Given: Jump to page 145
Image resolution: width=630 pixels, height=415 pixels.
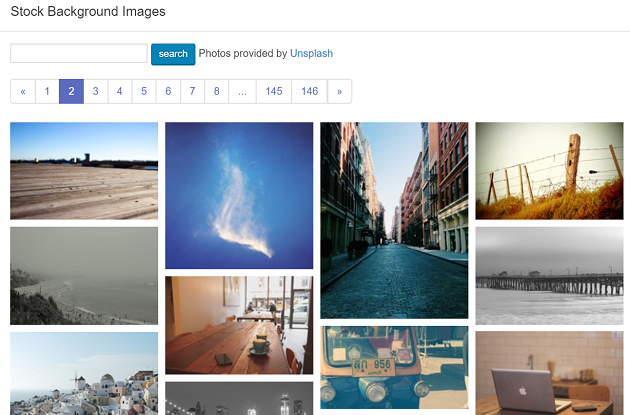Looking at the screenshot, I should click(274, 92).
